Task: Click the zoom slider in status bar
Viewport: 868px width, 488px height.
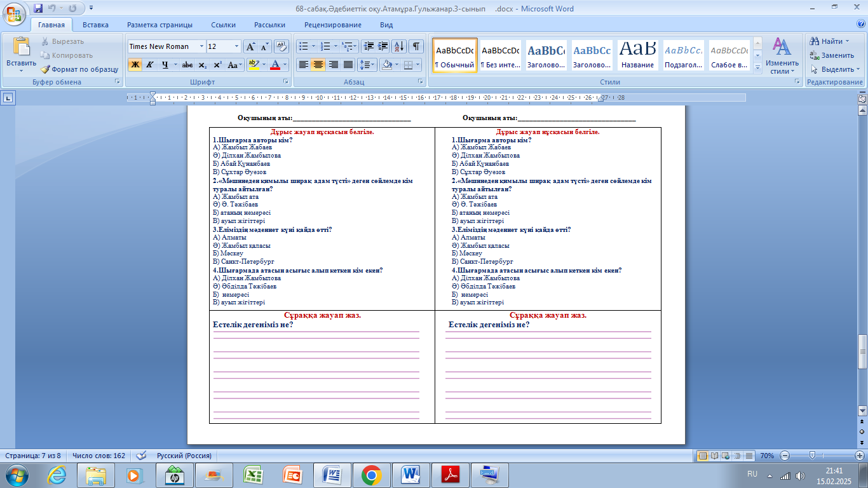Action: click(811, 456)
